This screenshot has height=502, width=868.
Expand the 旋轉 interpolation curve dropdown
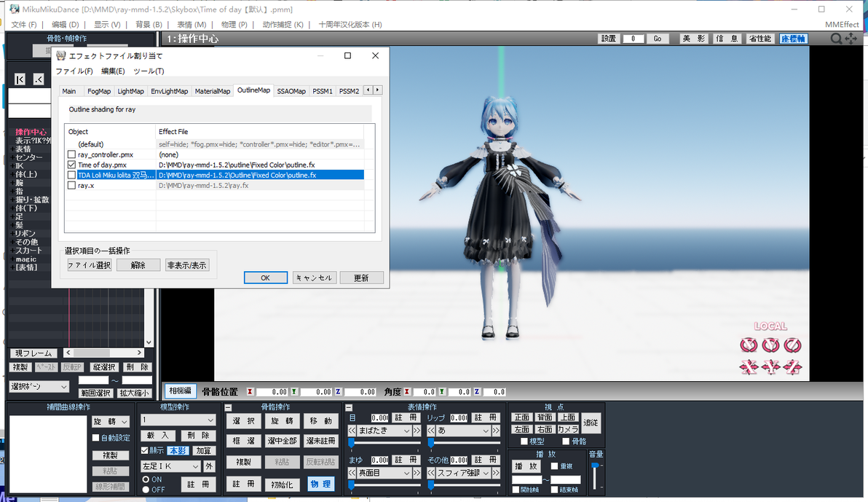pyautogui.click(x=110, y=422)
